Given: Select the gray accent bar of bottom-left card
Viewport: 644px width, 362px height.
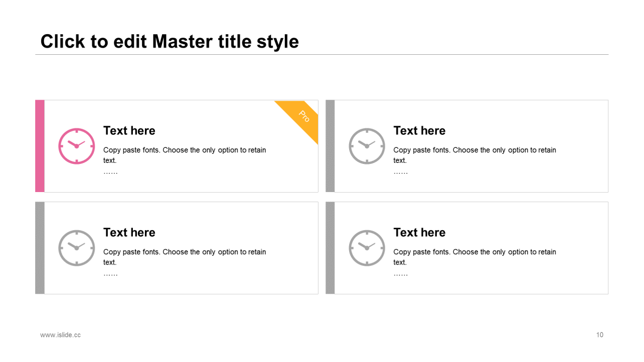Looking at the screenshot, I should tap(40, 248).
